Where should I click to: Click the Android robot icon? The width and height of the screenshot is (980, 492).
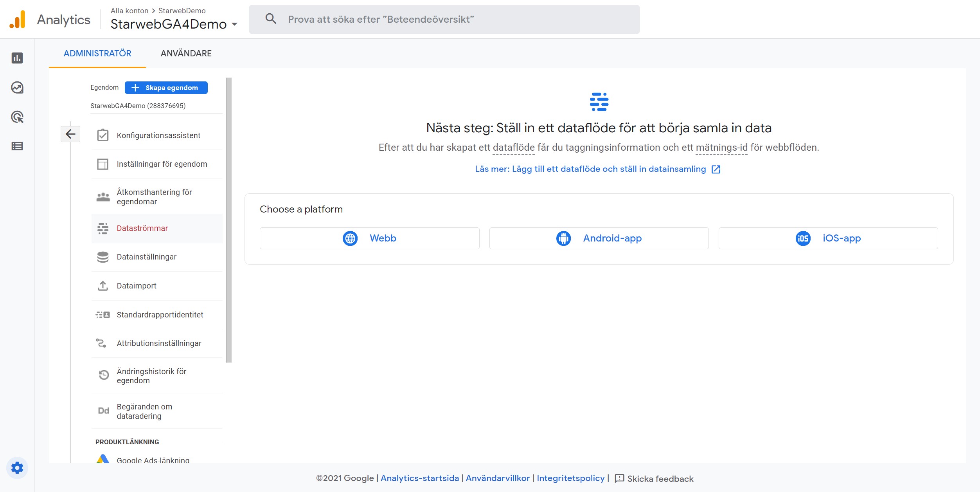click(x=564, y=238)
